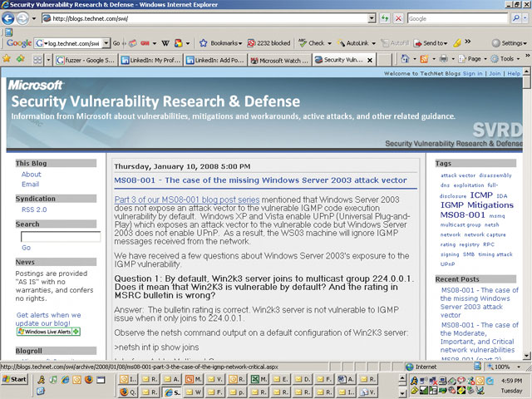Screen dimensions: 532x399
Task: Open Part 3 of MS08-001 blog series link
Action: point(187,199)
